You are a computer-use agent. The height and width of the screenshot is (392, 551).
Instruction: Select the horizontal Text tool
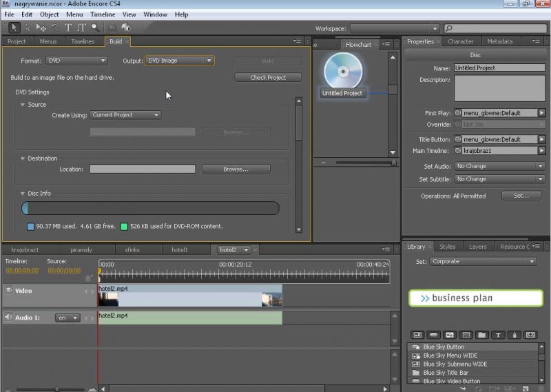[68, 28]
